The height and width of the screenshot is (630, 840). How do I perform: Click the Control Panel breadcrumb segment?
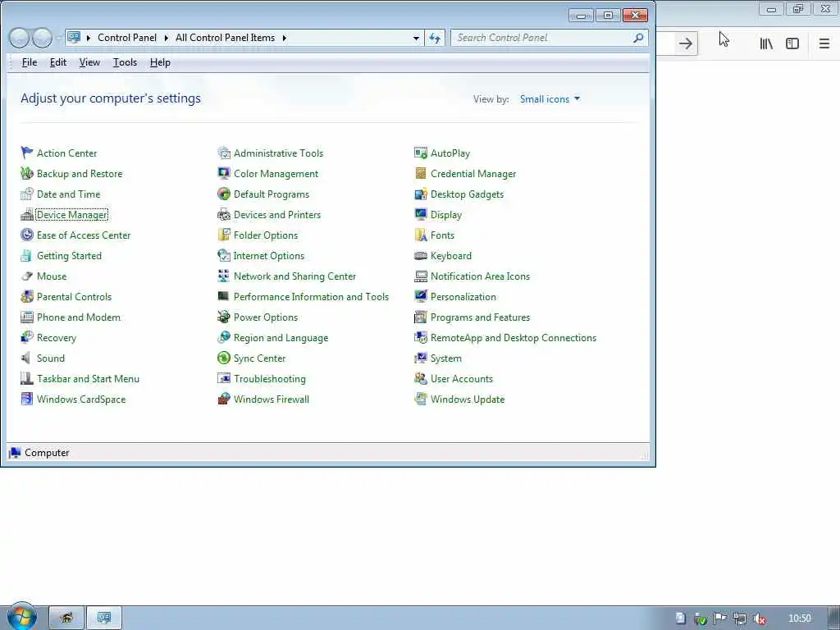(x=127, y=38)
